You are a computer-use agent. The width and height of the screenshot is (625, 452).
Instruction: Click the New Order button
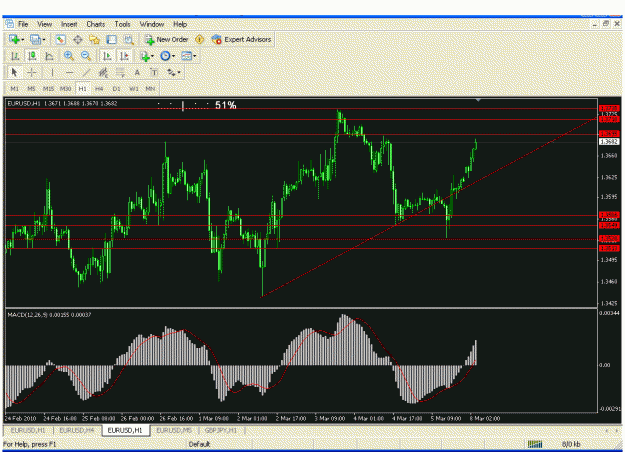click(x=166, y=39)
